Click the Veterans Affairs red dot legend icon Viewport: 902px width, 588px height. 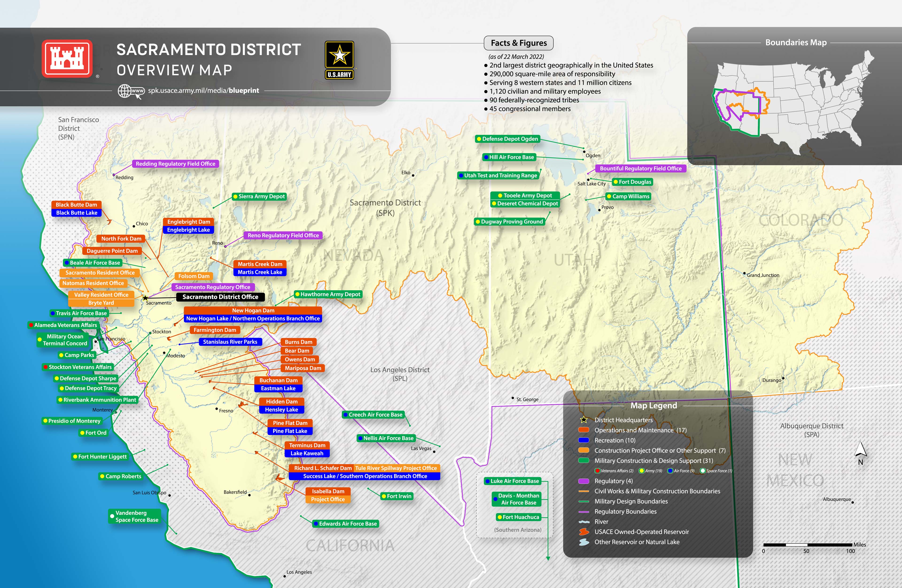598,471
